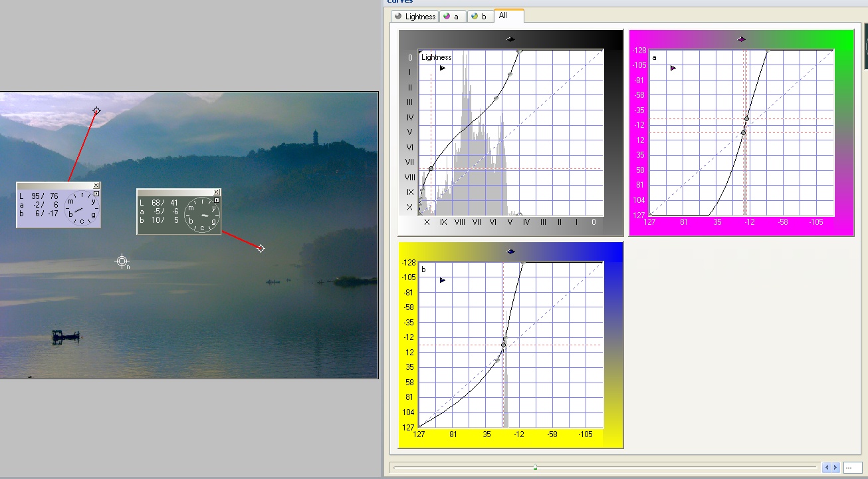The height and width of the screenshot is (479, 868).
Task: Click double-arrow icon above the b curve
Action: (x=510, y=251)
